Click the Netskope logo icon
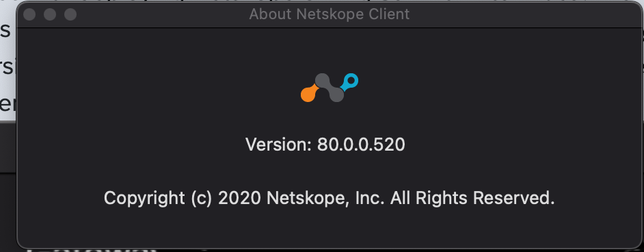The width and height of the screenshot is (644, 252). click(330, 88)
